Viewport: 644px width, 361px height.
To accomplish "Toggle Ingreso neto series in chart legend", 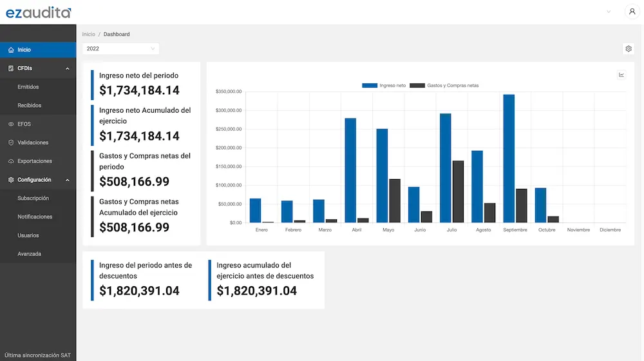I will (x=384, y=85).
